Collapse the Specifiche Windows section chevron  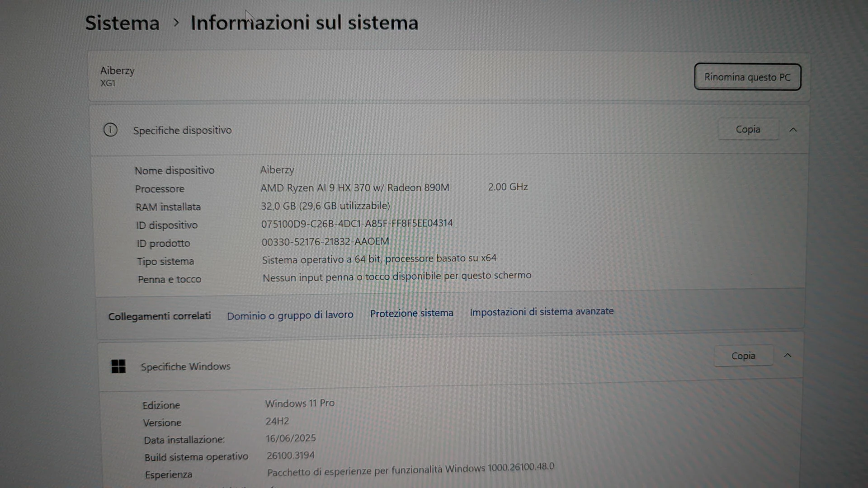point(788,355)
